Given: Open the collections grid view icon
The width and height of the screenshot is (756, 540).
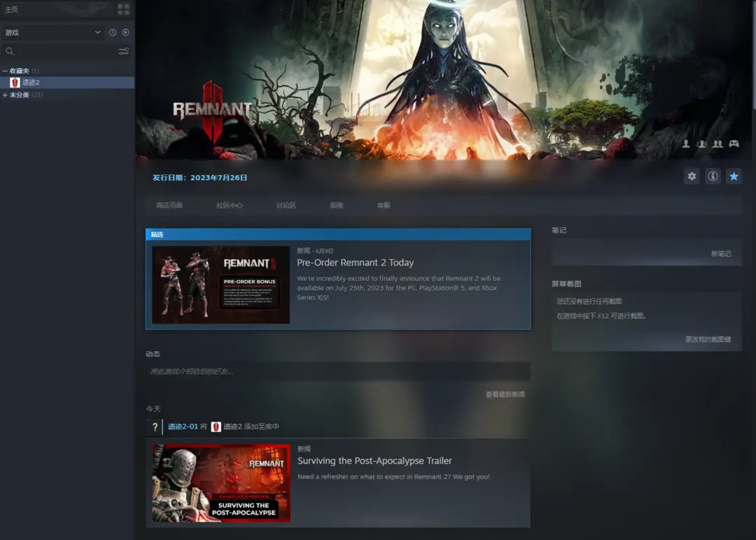Looking at the screenshot, I should [123, 9].
